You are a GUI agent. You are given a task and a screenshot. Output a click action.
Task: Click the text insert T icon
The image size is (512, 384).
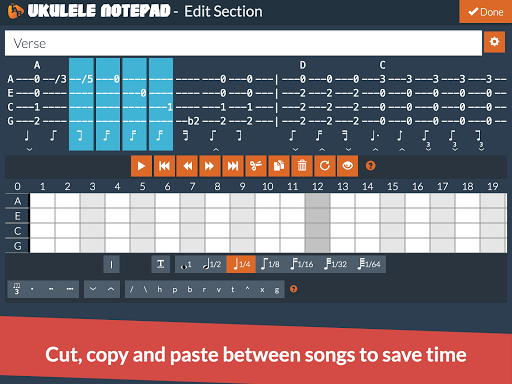[x=160, y=264]
